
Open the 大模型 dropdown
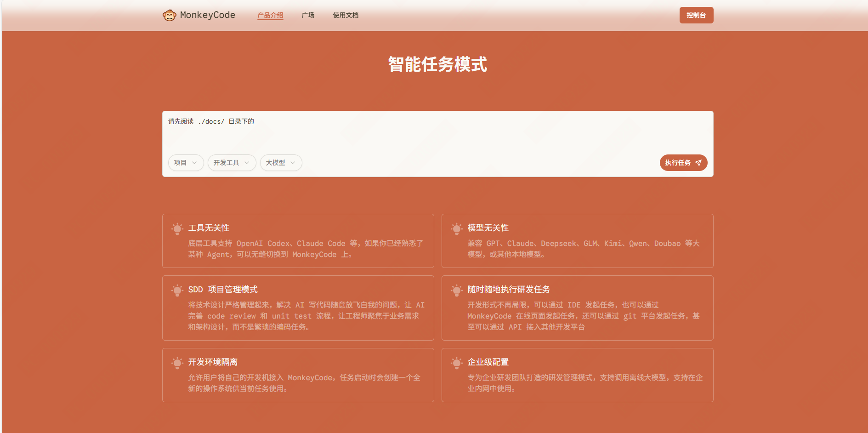click(x=281, y=163)
